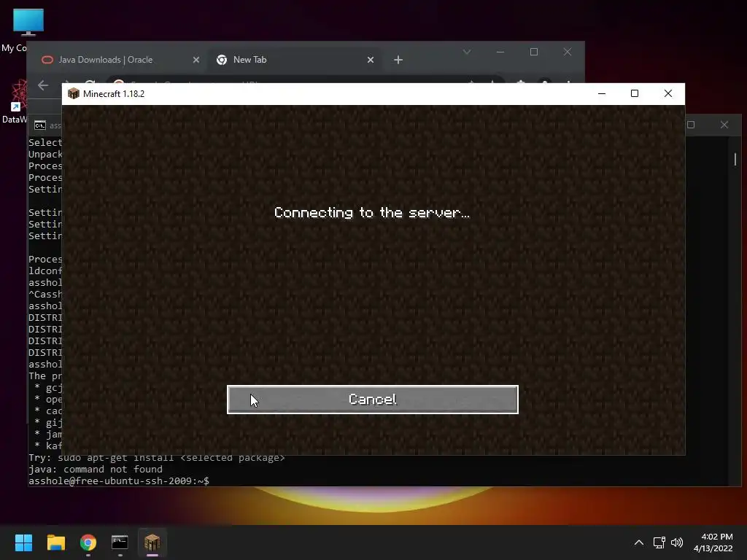747x560 pixels.
Task: Open volume control tray icon
Action: [677, 542]
